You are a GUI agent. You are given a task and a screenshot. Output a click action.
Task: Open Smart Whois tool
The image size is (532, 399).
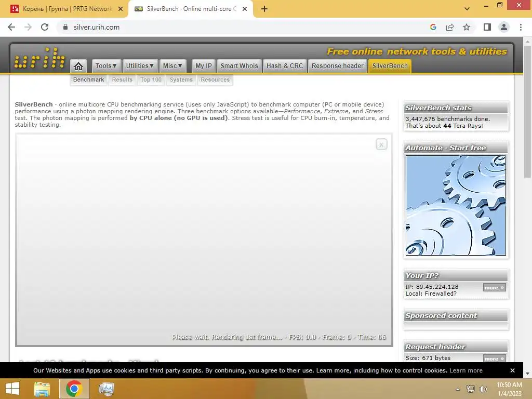[239, 66]
